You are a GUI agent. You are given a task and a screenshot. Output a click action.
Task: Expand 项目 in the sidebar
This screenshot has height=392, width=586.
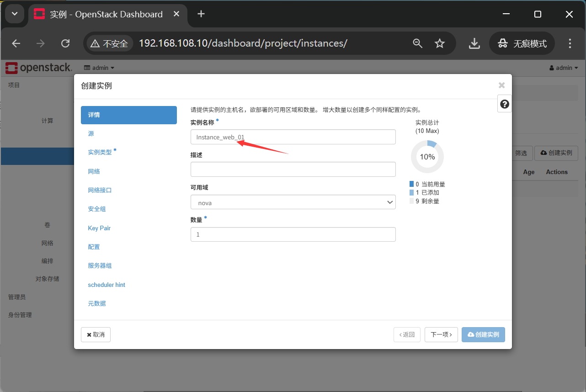click(x=14, y=85)
